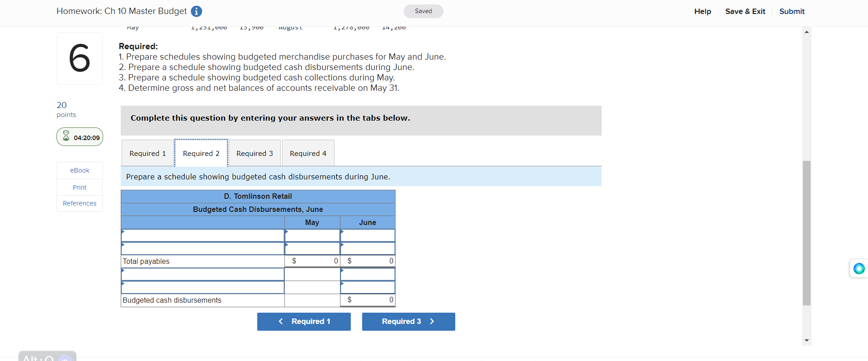The width and height of the screenshot is (868, 361).
Task: Open the eBook link
Action: (80, 170)
